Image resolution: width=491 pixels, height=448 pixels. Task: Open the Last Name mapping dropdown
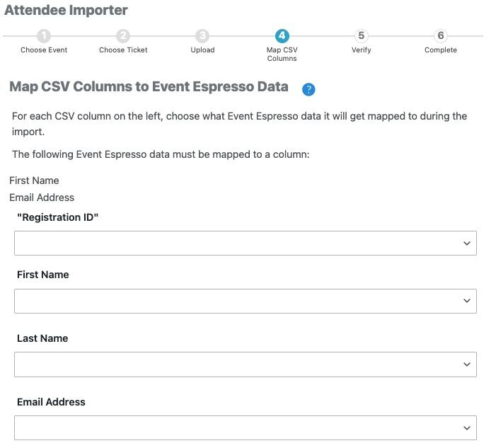245,364
